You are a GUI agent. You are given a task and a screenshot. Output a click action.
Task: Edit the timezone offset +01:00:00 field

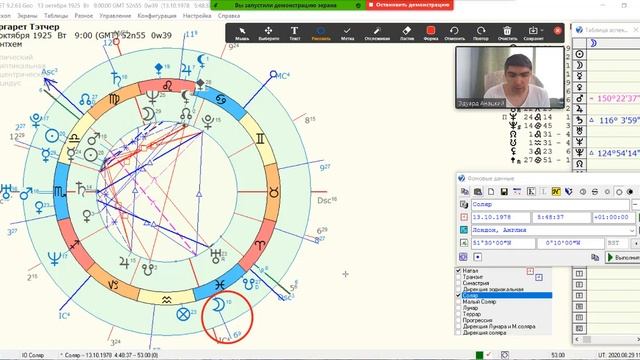[613, 217]
